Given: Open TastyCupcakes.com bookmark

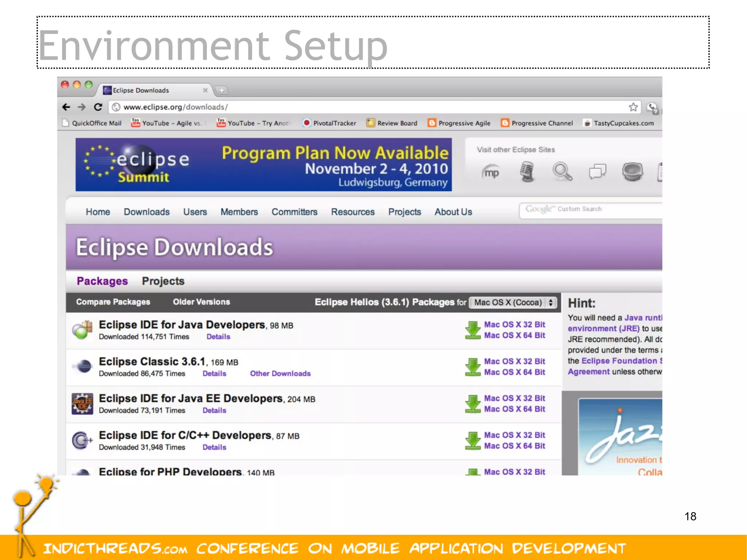Looking at the screenshot, I should [619, 123].
